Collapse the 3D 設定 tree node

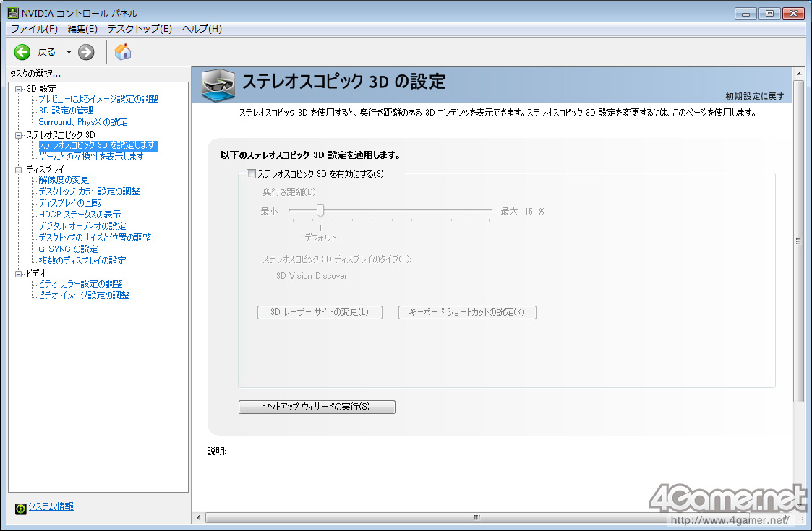pos(19,89)
